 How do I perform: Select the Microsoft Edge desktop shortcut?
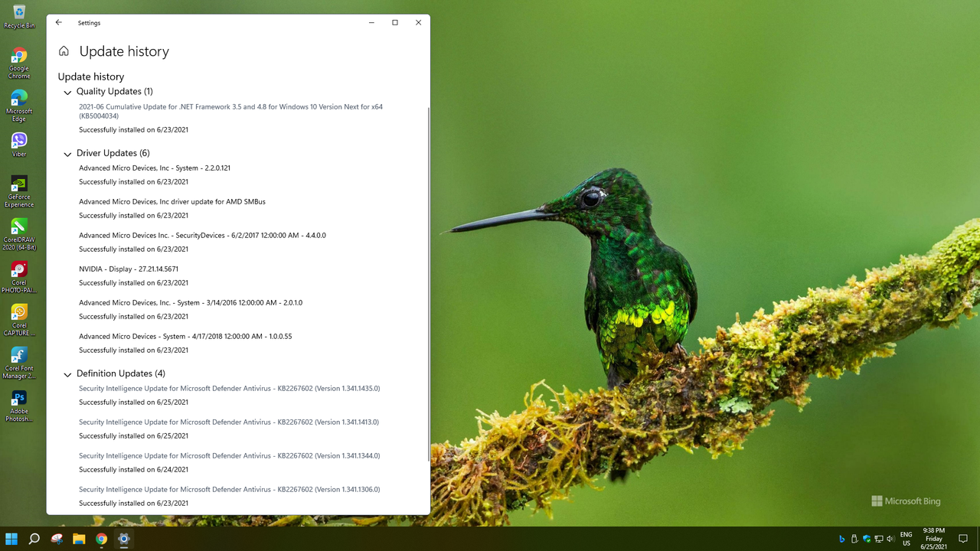19,106
